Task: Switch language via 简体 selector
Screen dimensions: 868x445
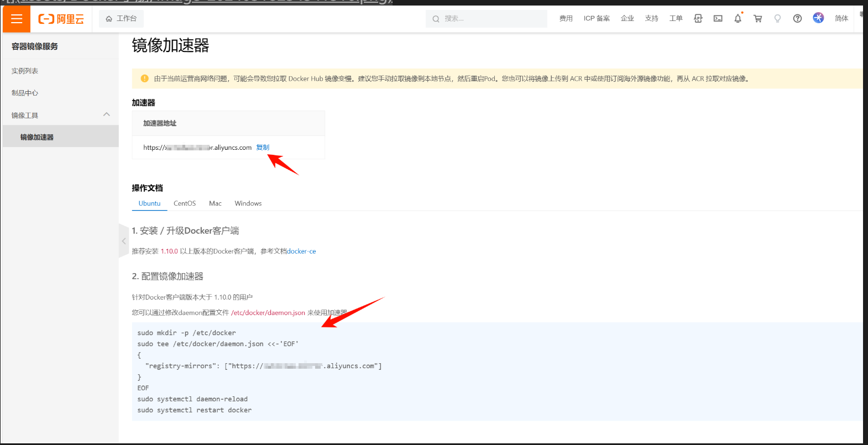Action: click(x=841, y=19)
